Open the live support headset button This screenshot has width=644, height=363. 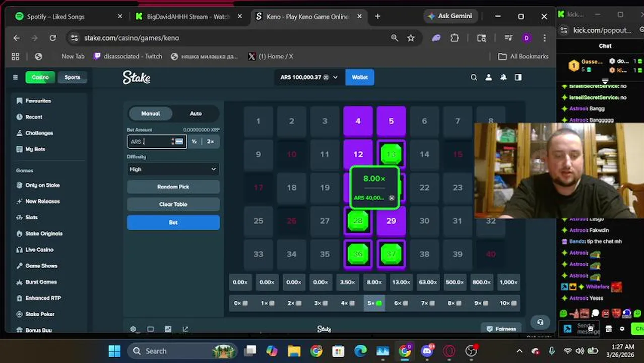click(x=540, y=322)
